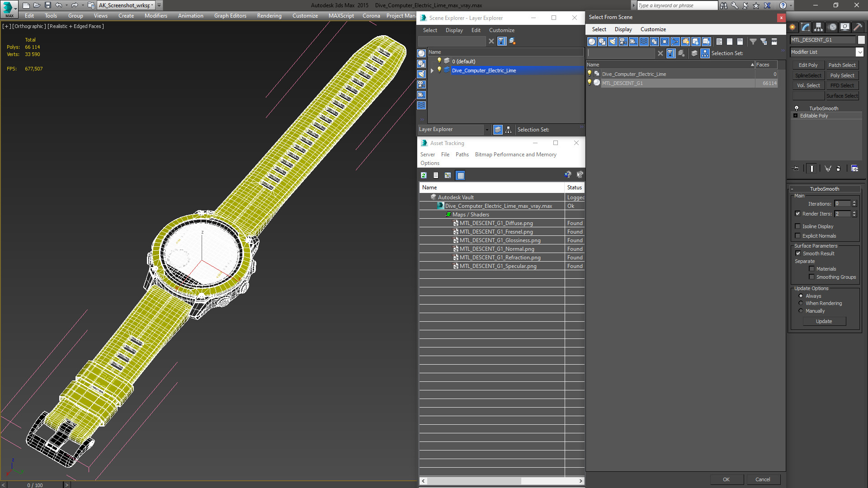Toggle lights display filter in Select From Scene
The image size is (868, 488).
click(613, 42)
